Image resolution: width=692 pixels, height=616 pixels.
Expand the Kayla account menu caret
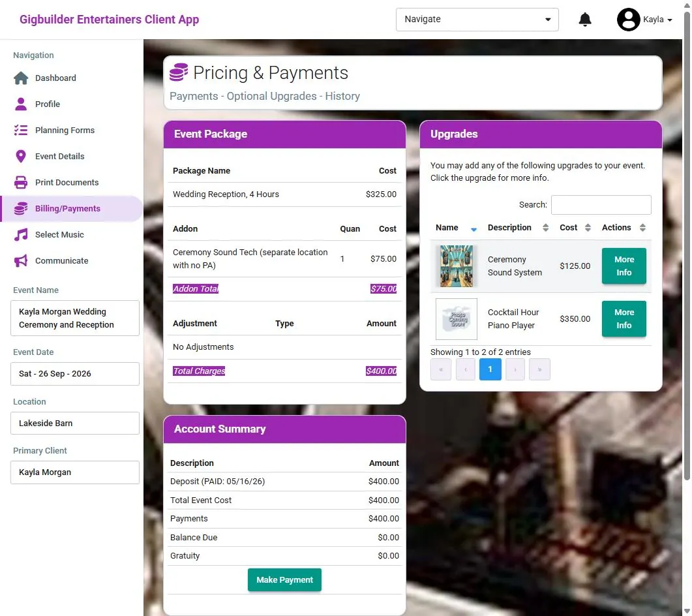(x=669, y=20)
